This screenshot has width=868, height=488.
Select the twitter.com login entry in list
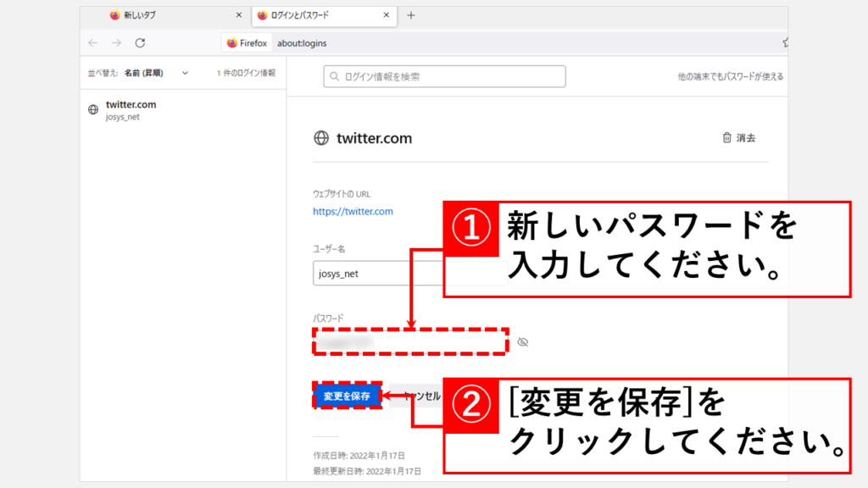(183, 110)
